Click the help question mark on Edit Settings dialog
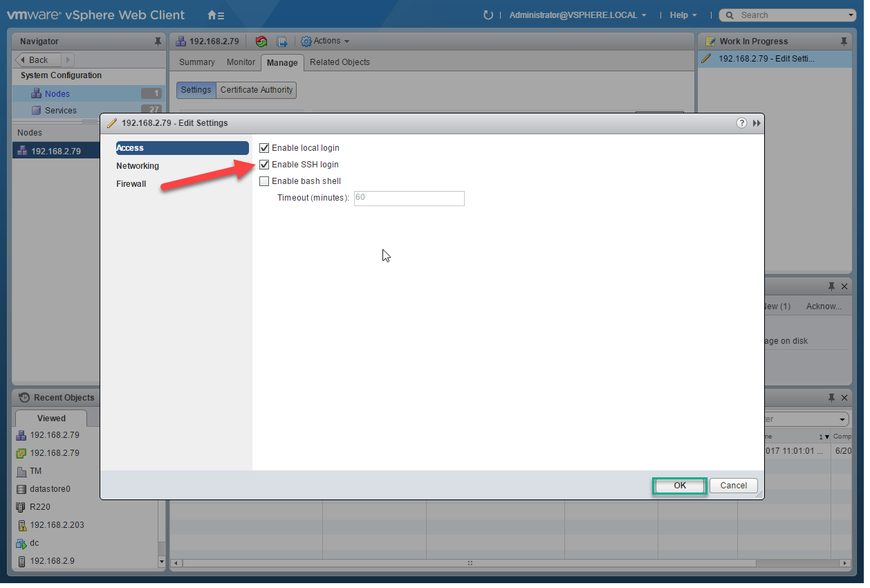Image resolution: width=870 pixels, height=588 pixels. click(x=741, y=122)
